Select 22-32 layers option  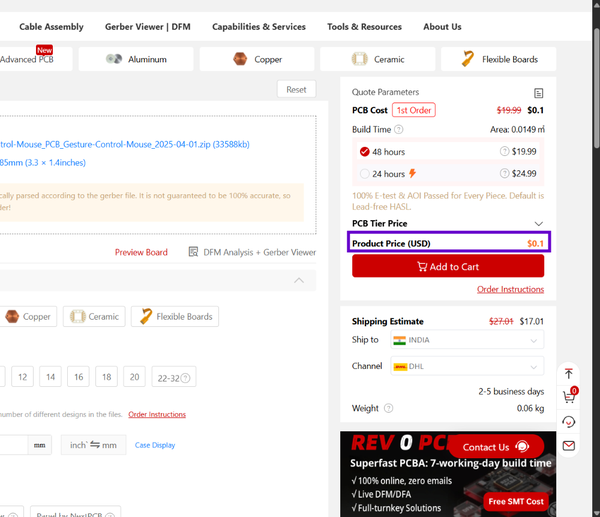point(174,377)
